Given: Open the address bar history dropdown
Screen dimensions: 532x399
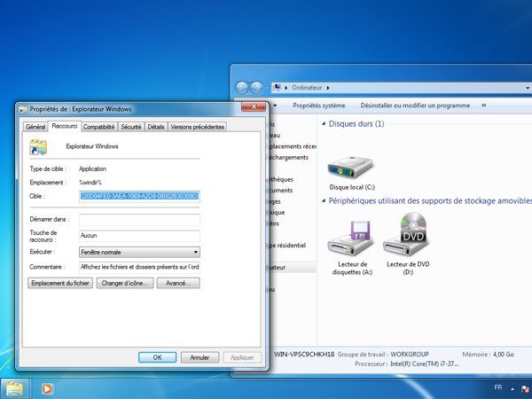Looking at the screenshot, I should (528, 88).
